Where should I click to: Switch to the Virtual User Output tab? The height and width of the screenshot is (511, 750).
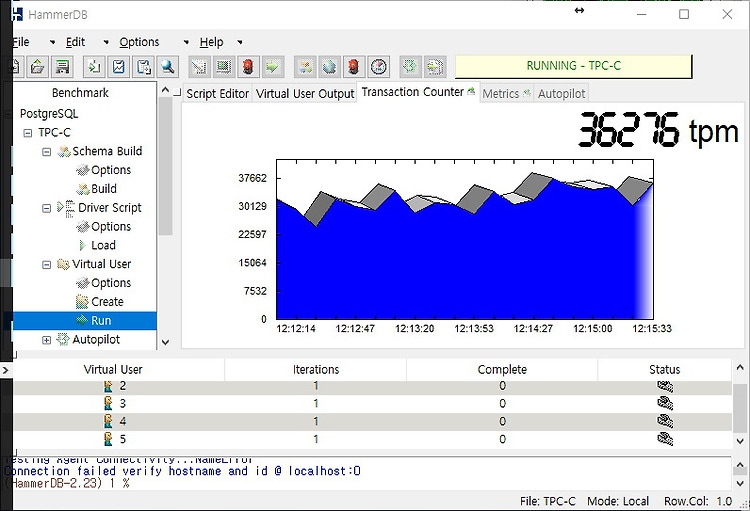[x=305, y=94]
